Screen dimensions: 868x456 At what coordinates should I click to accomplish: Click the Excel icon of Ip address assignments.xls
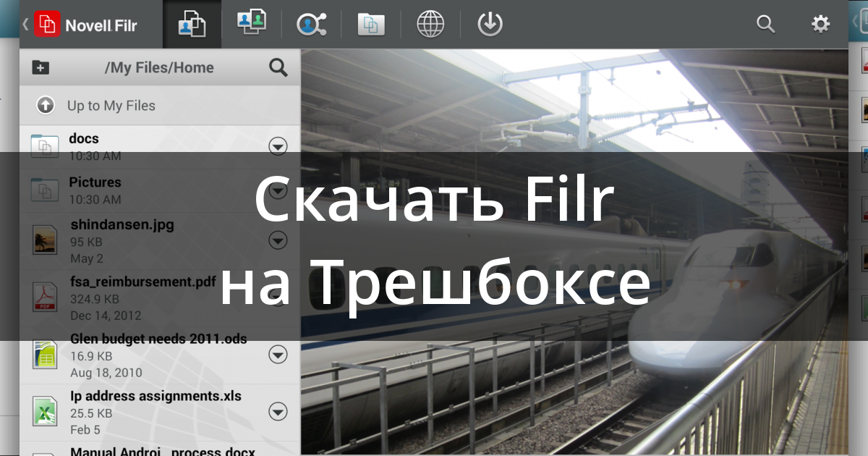[45, 412]
